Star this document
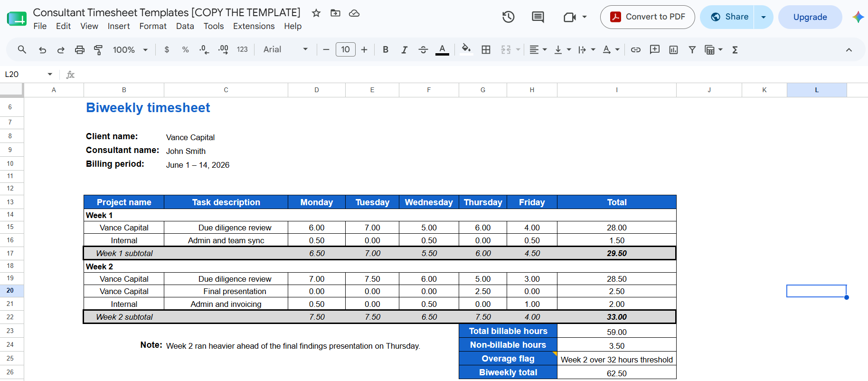Viewport: 868px width, 381px height. pyautogui.click(x=316, y=13)
